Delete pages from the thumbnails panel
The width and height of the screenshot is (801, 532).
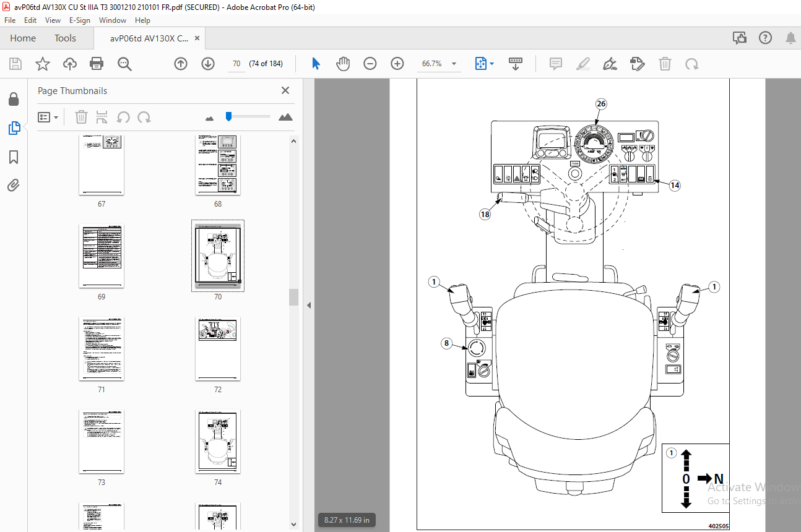[81, 117]
